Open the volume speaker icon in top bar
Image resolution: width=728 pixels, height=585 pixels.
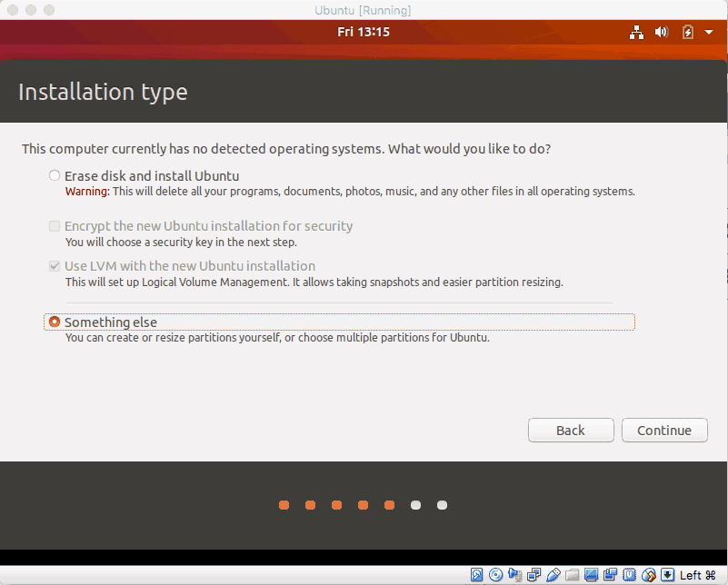click(662, 32)
